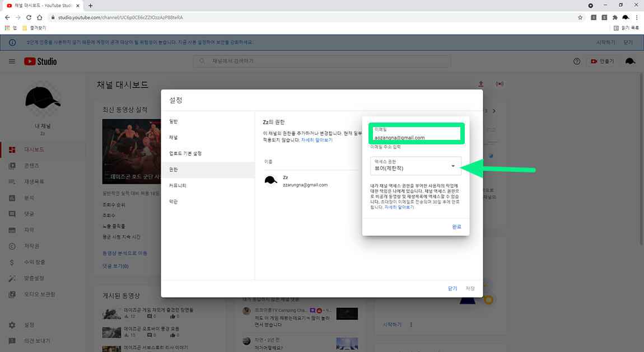Open the three-dot menu beside 시작하기

[x=411, y=325]
